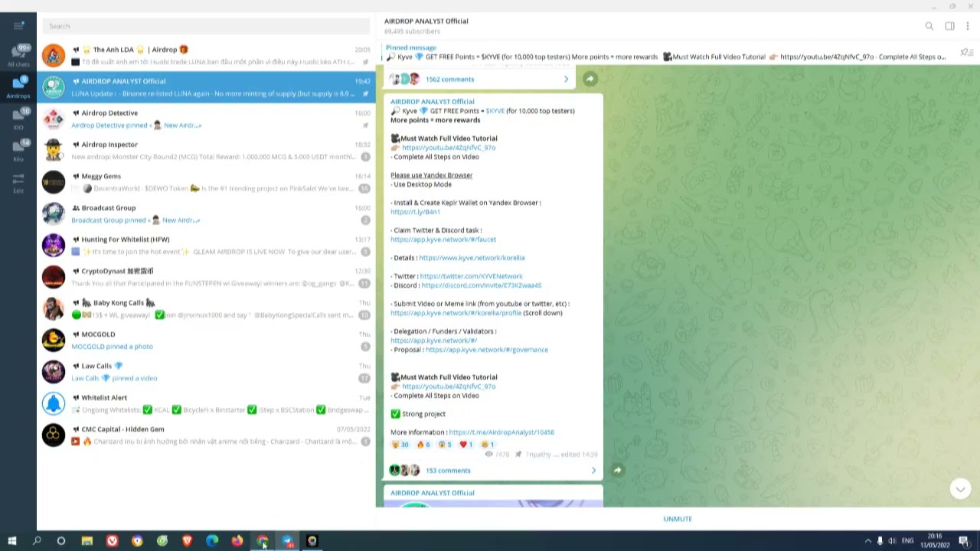980x551 pixels.
Task: Open the Whitelist Alert chat
Action: (206, 403)
